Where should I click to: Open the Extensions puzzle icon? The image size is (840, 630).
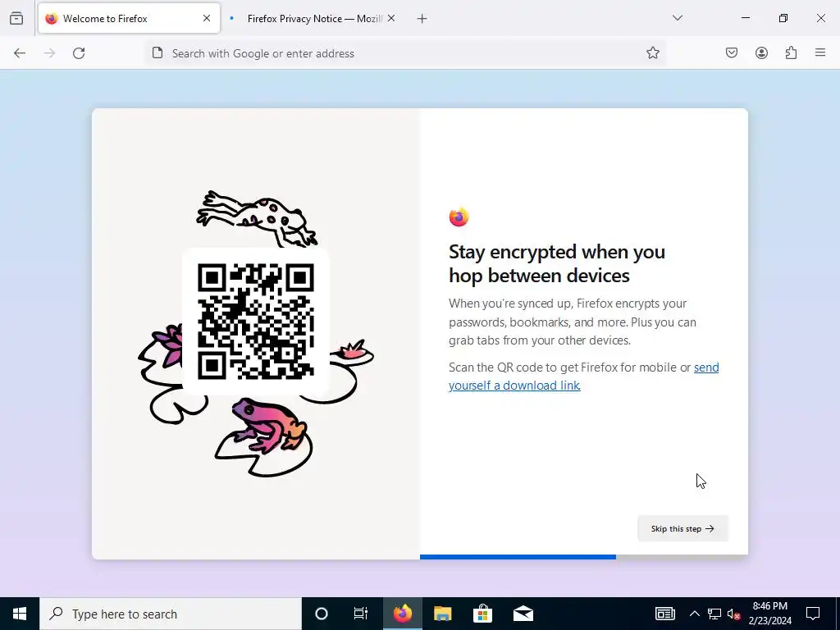(792, 52)
